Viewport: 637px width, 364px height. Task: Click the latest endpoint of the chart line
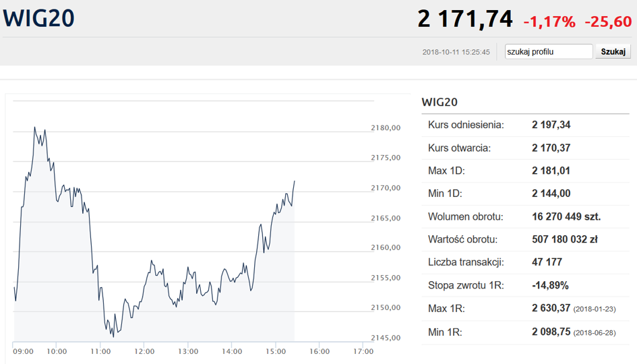click(x=295, y=181)
